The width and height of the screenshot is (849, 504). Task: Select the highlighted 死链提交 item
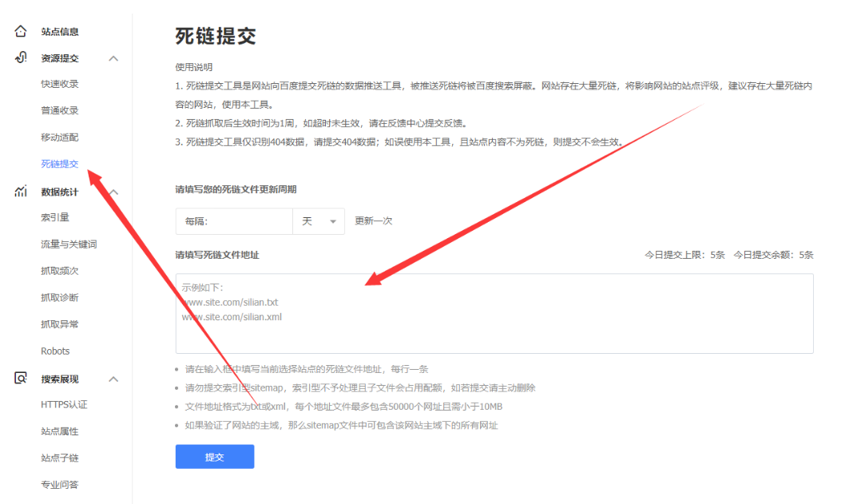pyautogui.click(x=60, y=164)
